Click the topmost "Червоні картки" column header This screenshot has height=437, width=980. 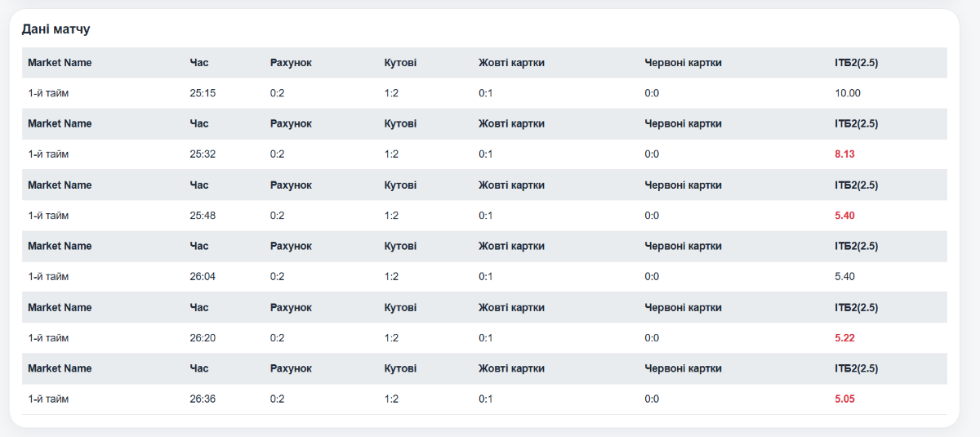click(683, 63)
